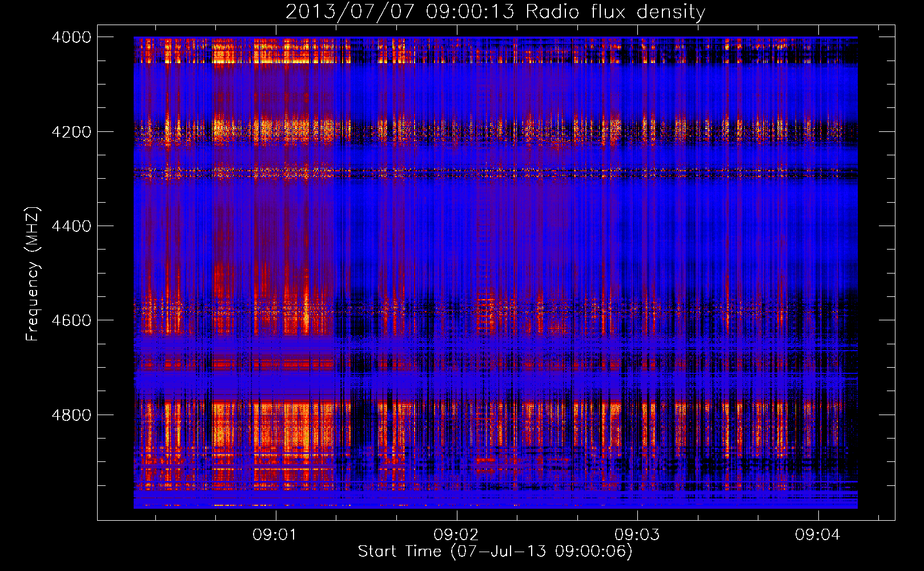Screen dimensions: 924x571
Task: Select the 09:04 time axis label
Action: (818, 534)
